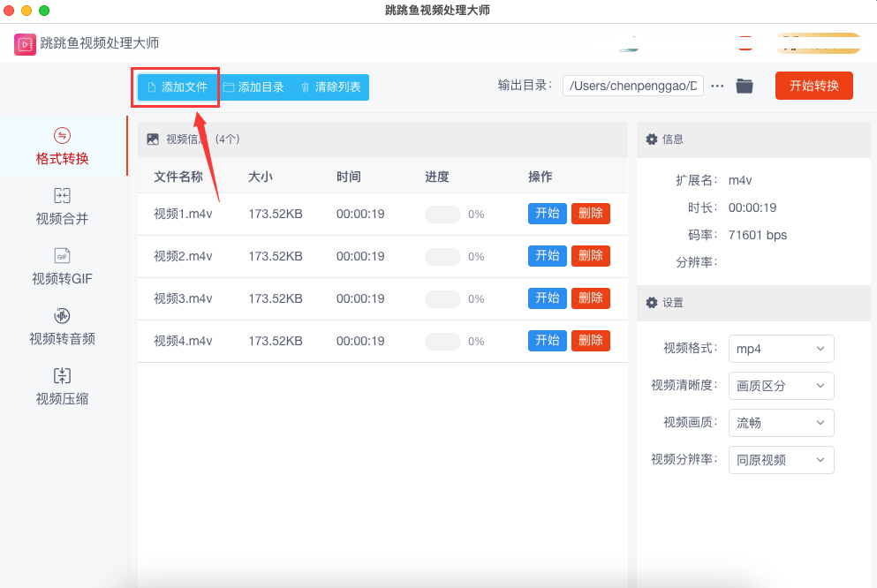The height and width of the screenshot is (588, 877).
Task: Click the progress bar of 视频3.m4v
Action: coord(442,299)
